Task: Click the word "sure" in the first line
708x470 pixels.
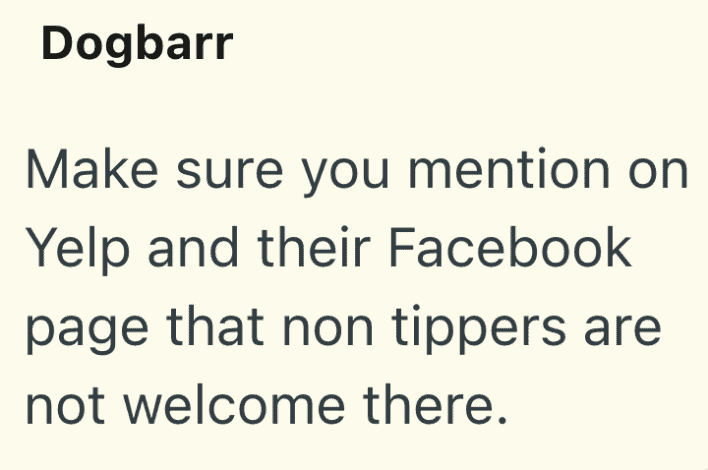Action: [x=219, y=173]
